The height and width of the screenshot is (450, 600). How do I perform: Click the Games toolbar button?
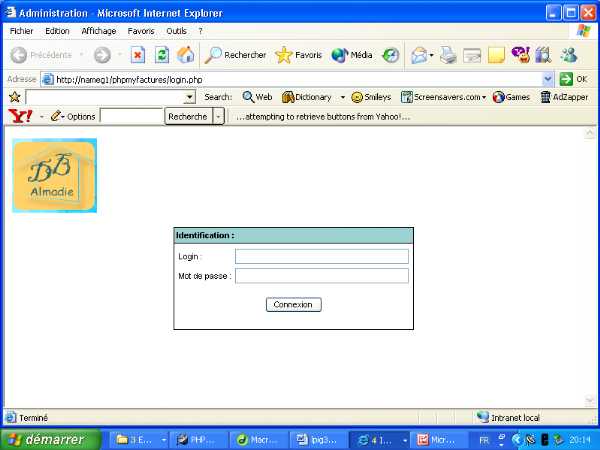[511, 97]
